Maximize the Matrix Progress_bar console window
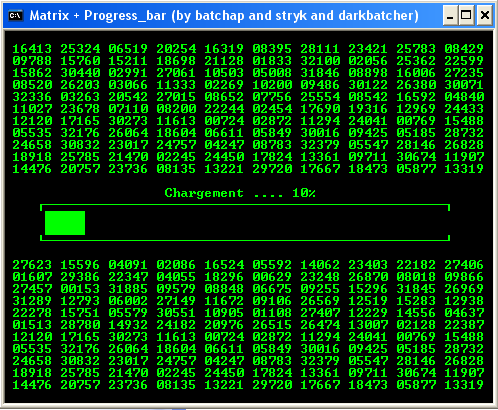This screenshot has height=410, width=498. (x=466, y=16)
